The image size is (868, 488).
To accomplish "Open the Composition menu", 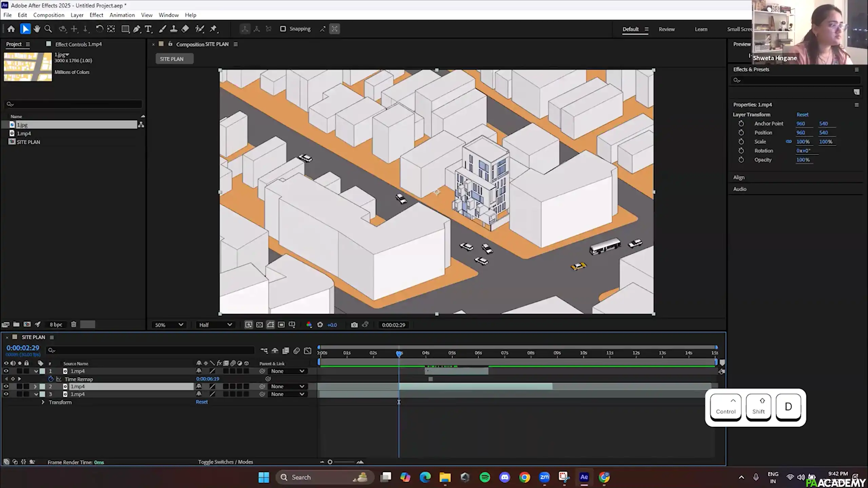I will [49, 15].
